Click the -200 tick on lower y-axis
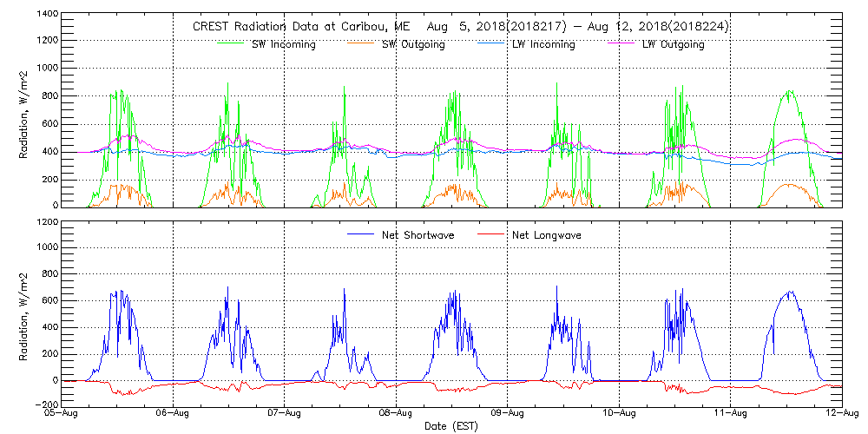This screenshot has height=434, width=868. coord(47,404)
